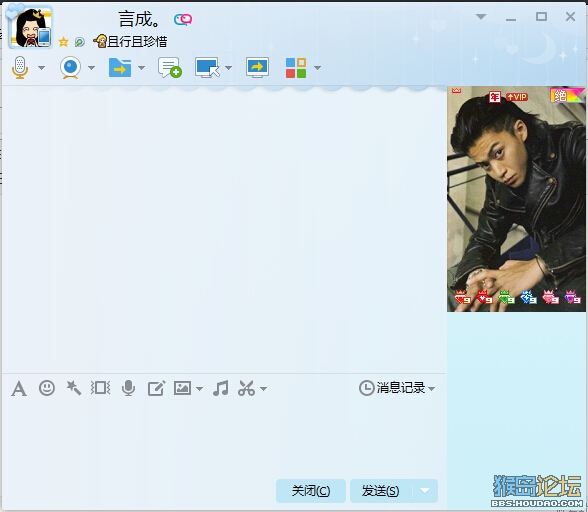Start a video call with the webcam icon
This screenshot has width=588, height=512.
pos(70,68)
